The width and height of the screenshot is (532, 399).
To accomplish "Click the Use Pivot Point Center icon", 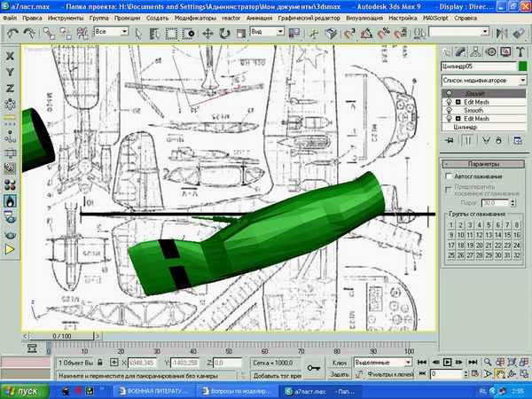I will click(293, 34).
